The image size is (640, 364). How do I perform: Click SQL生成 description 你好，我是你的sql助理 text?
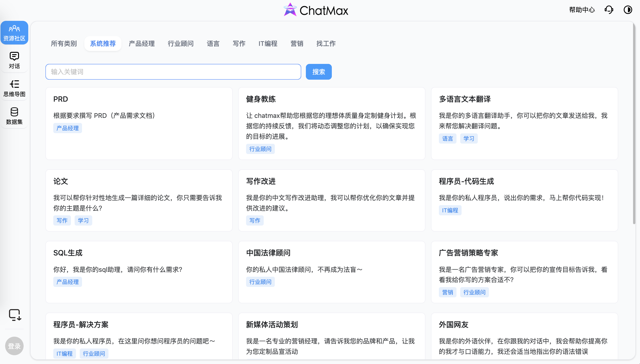click(117, 270)
